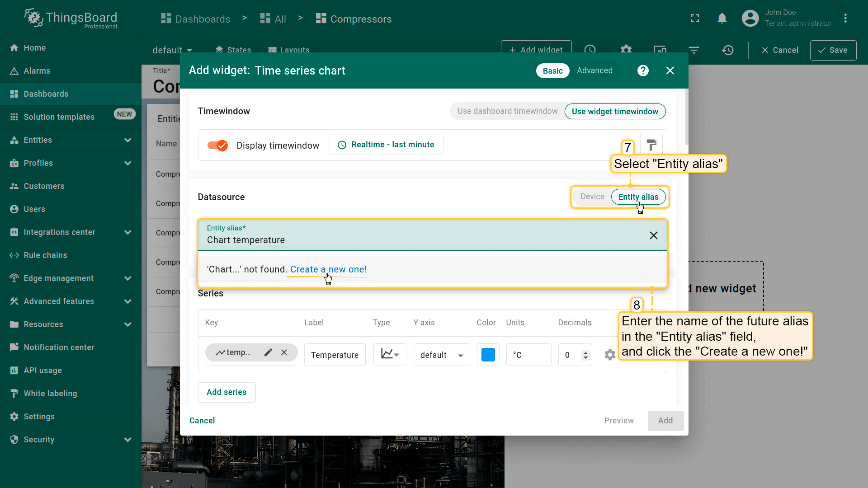Edit the temperature key pencil icon
The height and width of the screenshot is (488, 868).
click(x=268, y=352)
